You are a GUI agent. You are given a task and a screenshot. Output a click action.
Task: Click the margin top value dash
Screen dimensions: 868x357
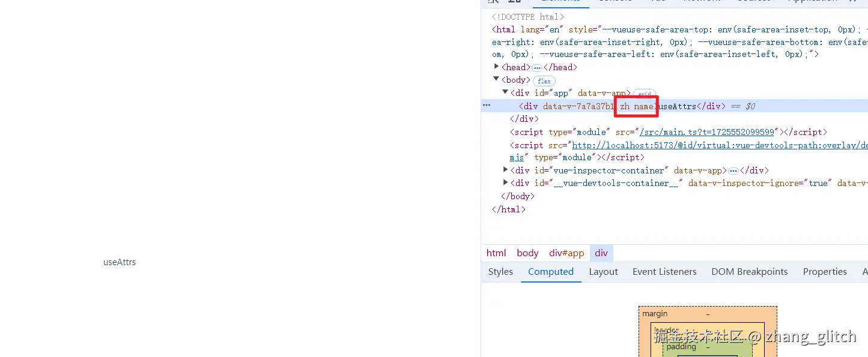click(x=708, y=314)
